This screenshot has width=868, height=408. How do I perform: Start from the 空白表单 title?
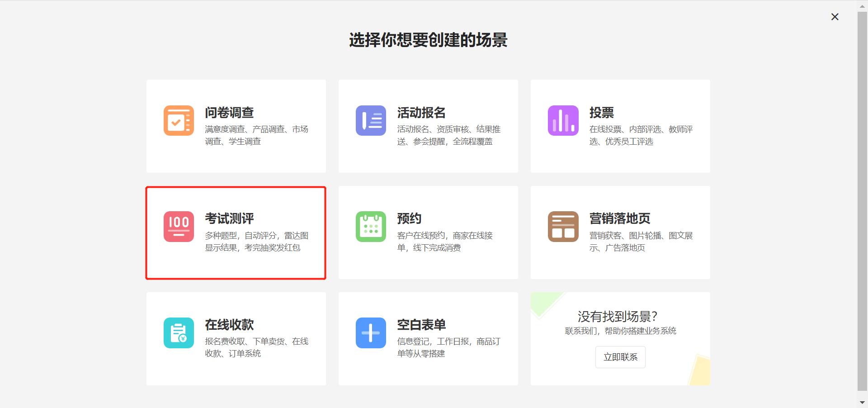pos(421,325)
